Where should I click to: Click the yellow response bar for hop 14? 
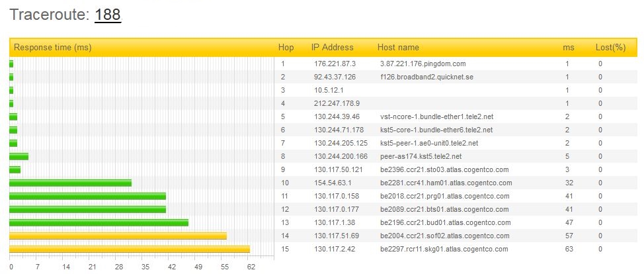(118, 236)
